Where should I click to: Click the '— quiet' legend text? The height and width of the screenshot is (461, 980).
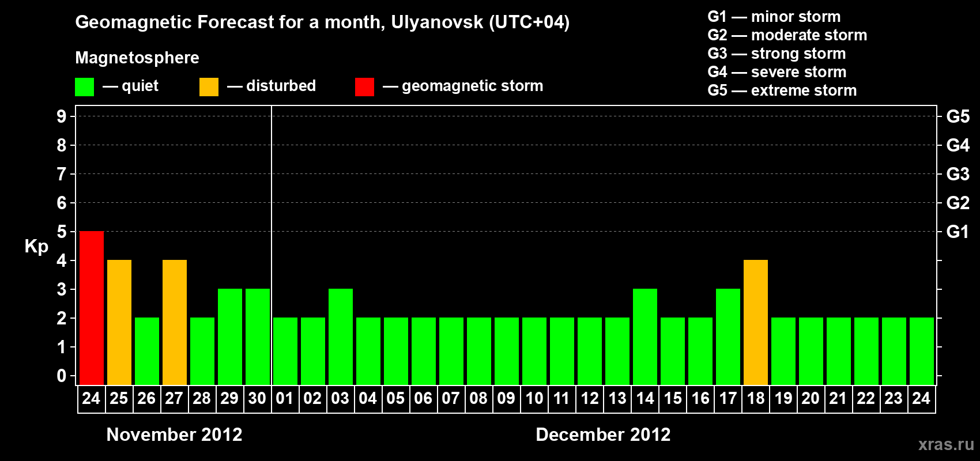click(130, 86)
